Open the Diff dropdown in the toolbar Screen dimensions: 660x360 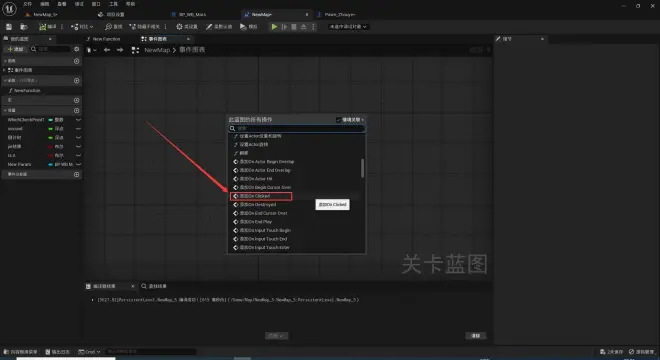82,27
